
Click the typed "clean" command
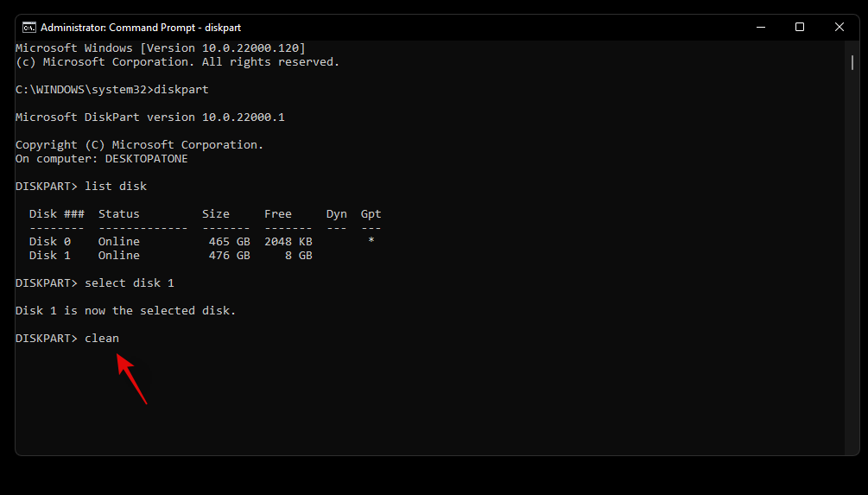[102, 338]
